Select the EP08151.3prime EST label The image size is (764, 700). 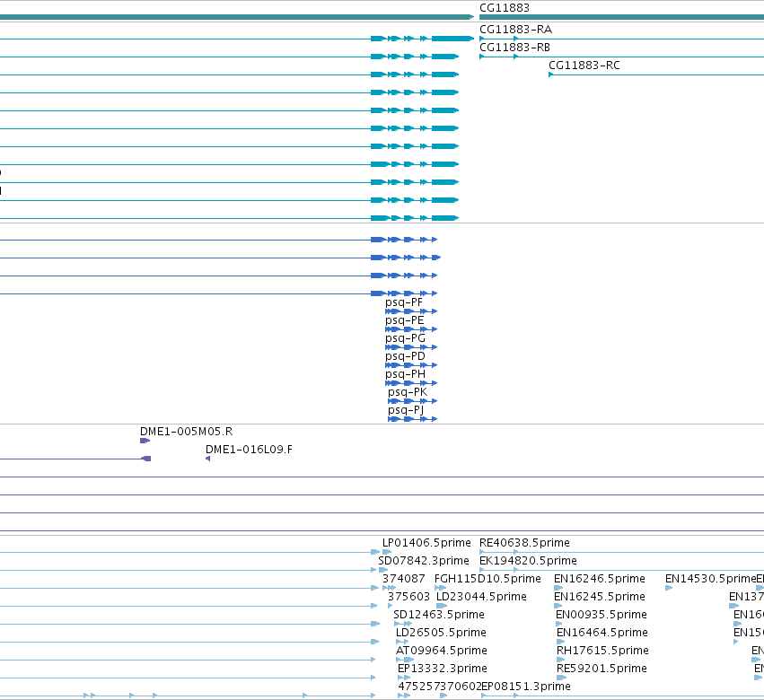click(x=526, y=687)
